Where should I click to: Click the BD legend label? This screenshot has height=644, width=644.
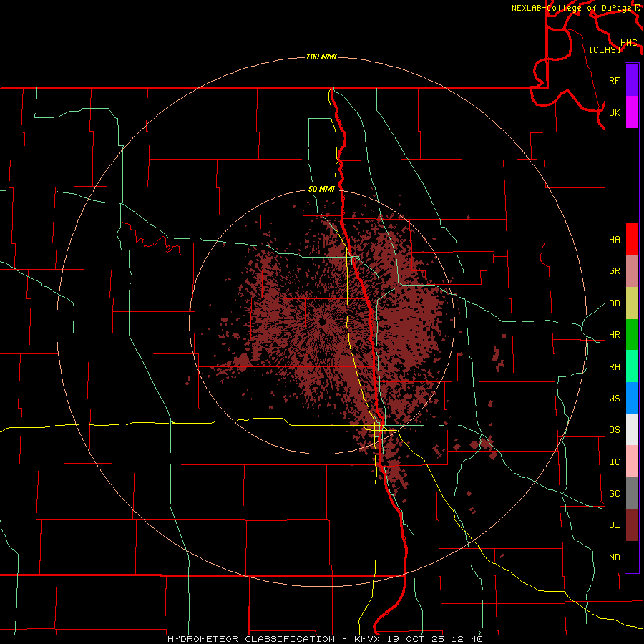click(x=614, y=303)
